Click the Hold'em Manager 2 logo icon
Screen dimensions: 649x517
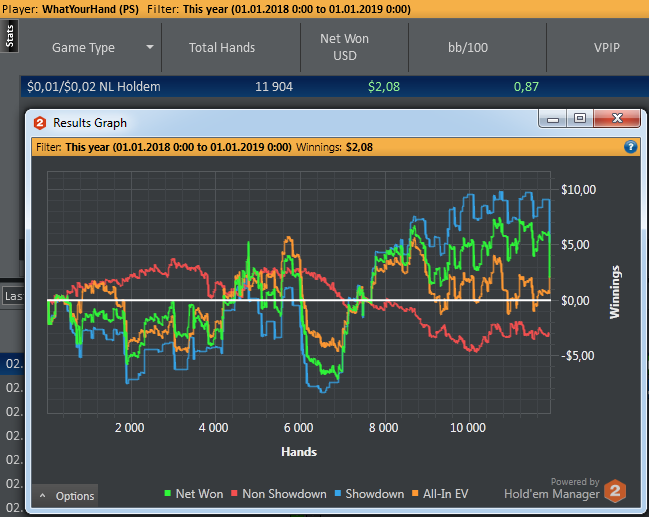tap(615, 491)
